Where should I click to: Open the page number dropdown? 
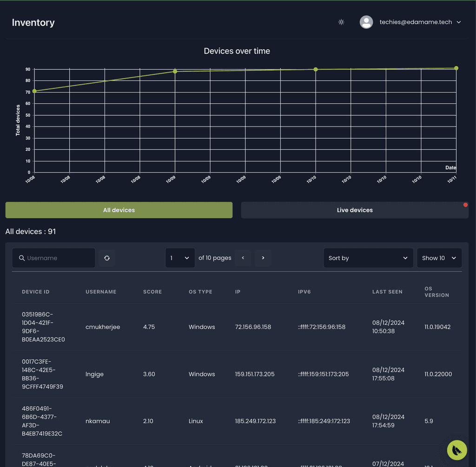tap(180, 258)
